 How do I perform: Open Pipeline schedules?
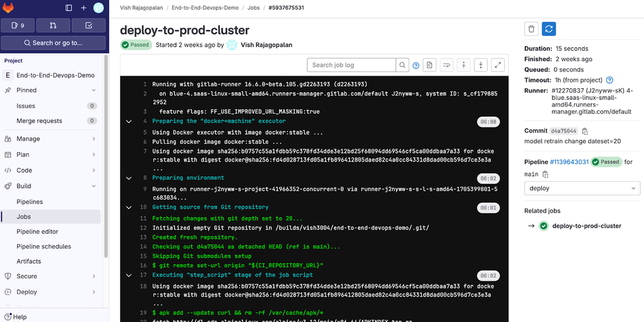(x=51, y=247)
